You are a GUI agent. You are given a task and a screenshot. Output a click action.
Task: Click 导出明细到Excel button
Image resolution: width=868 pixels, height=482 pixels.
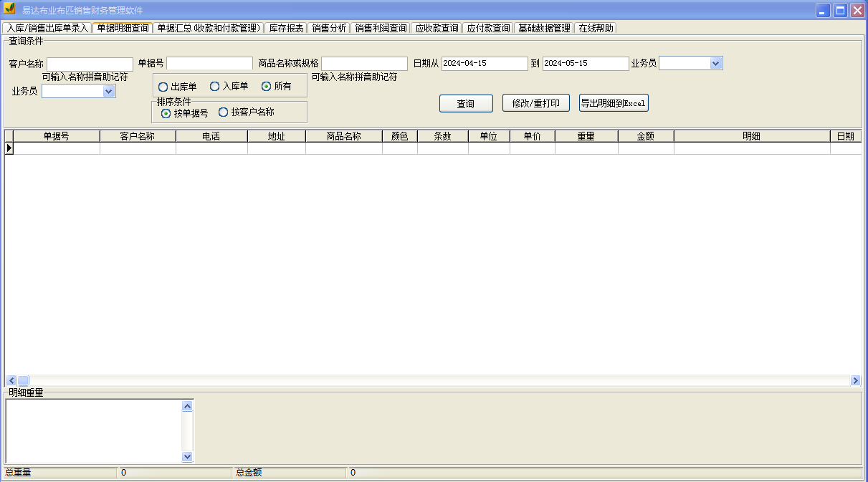tap(614, 103)
